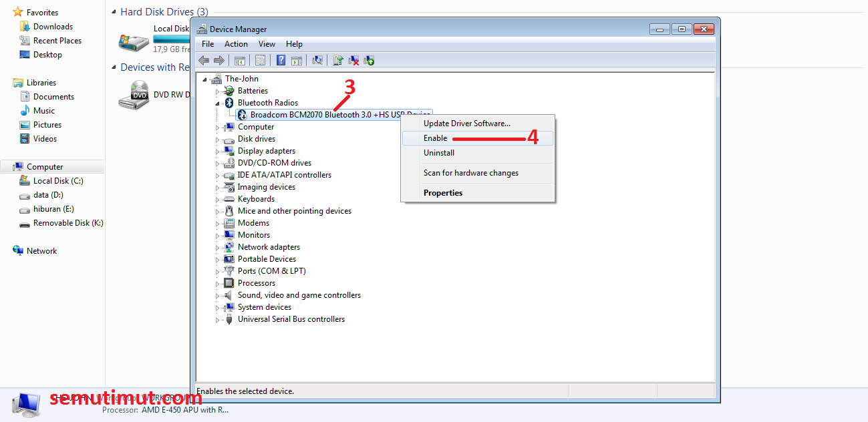Expand the Display adapters category
868x422 pixels.
coord(218,151)
